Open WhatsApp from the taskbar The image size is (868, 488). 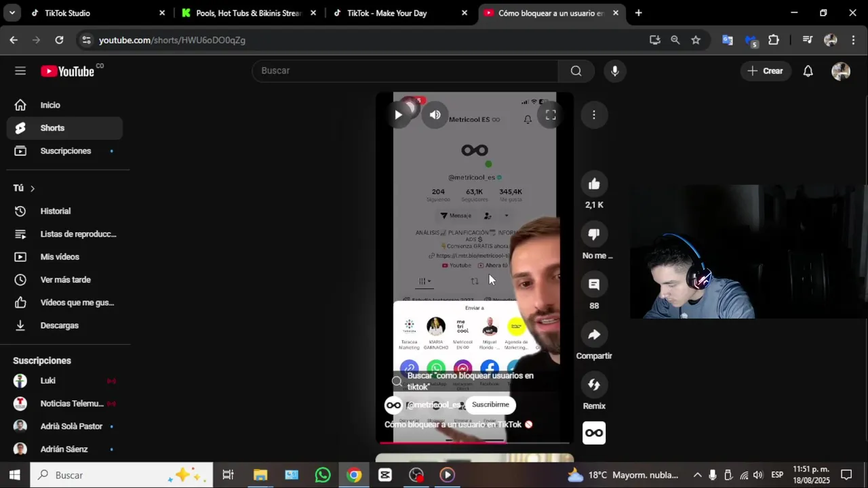click(323, 475)
